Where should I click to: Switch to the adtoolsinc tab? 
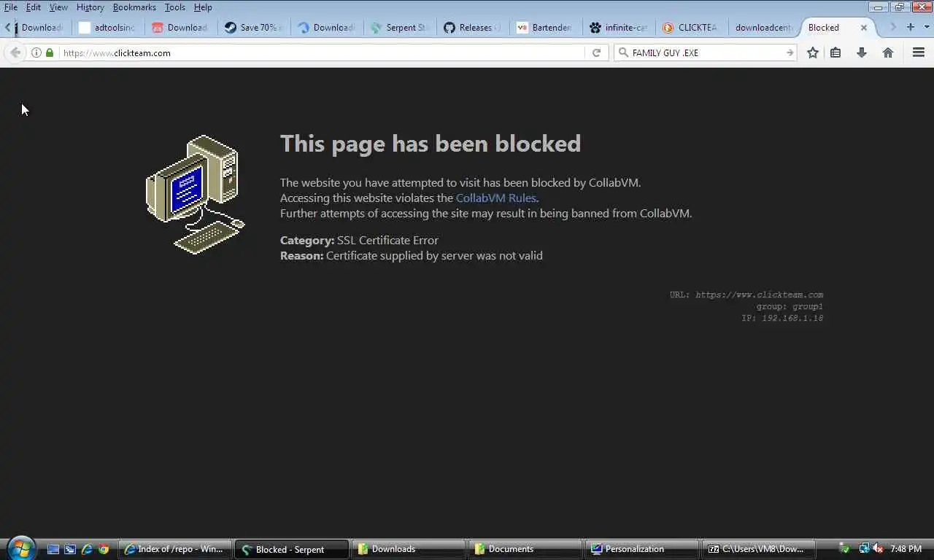click(107, 27)
